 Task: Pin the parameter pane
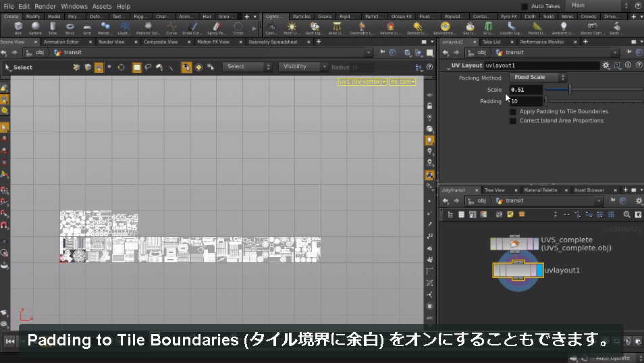click(x=628, y=52)
